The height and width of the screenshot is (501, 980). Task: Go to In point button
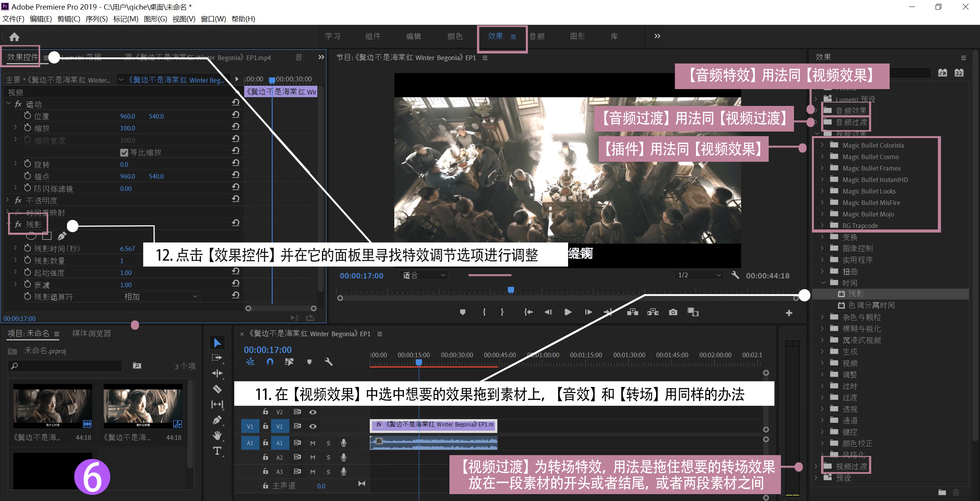point(528,312)
